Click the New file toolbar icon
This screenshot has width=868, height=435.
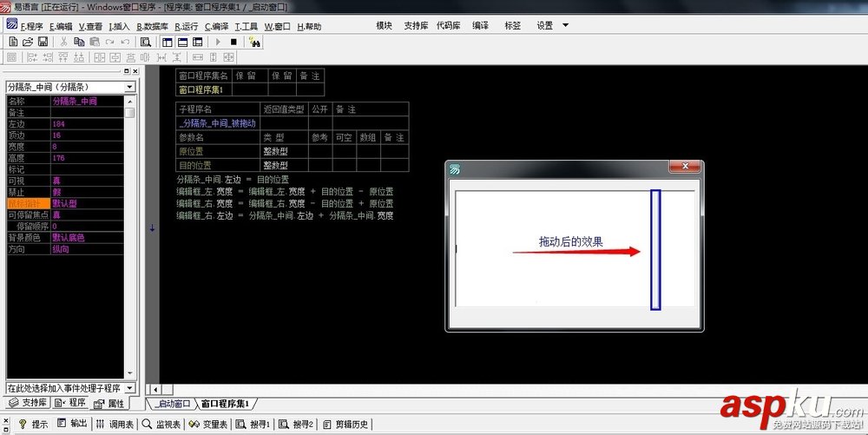[13, 42]
